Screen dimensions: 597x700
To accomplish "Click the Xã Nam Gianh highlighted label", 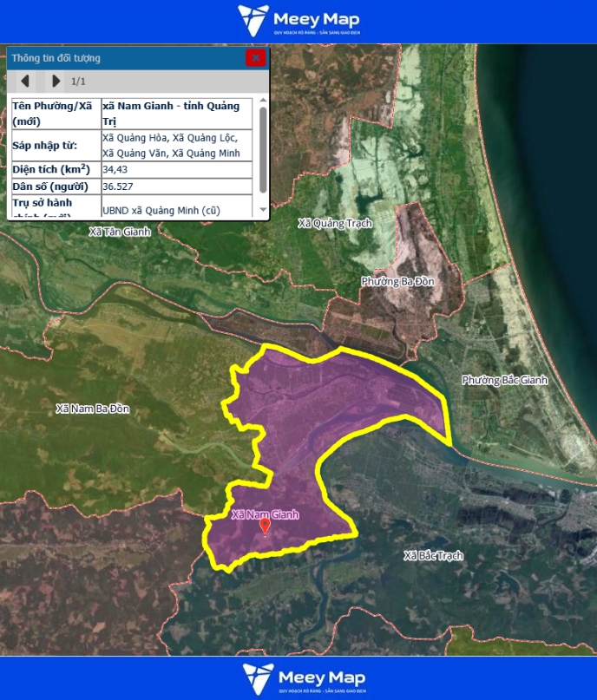I will [x=265, y=514].
